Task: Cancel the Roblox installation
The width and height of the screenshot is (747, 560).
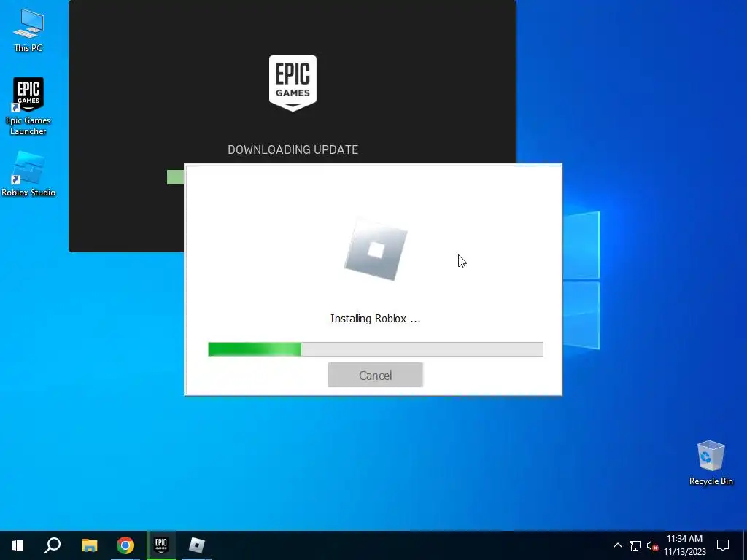Action: point(376,376)
